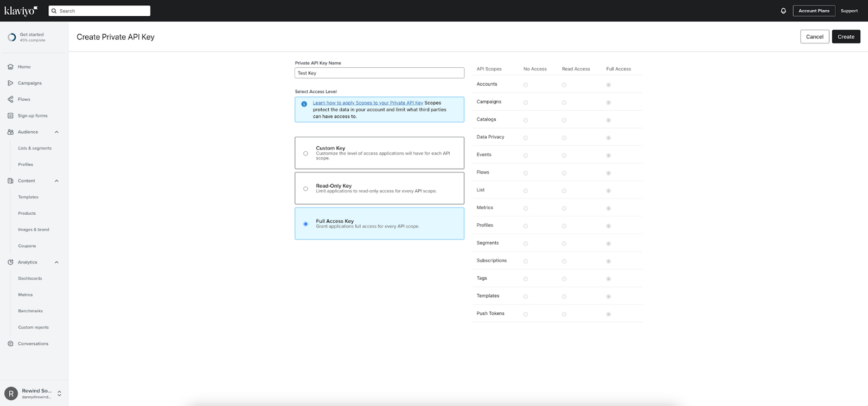Go to Profiles under Audience
Screen dimensions: 868x406
click(25, 164)
